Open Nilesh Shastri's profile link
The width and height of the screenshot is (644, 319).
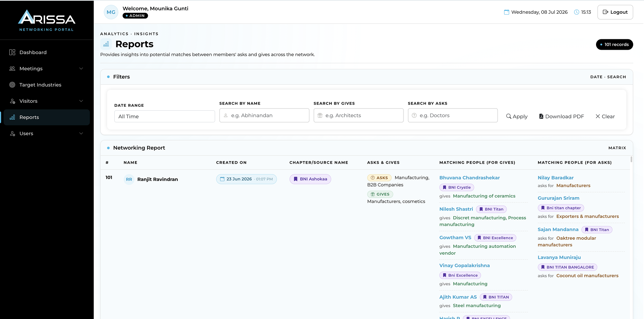point(456,209)
